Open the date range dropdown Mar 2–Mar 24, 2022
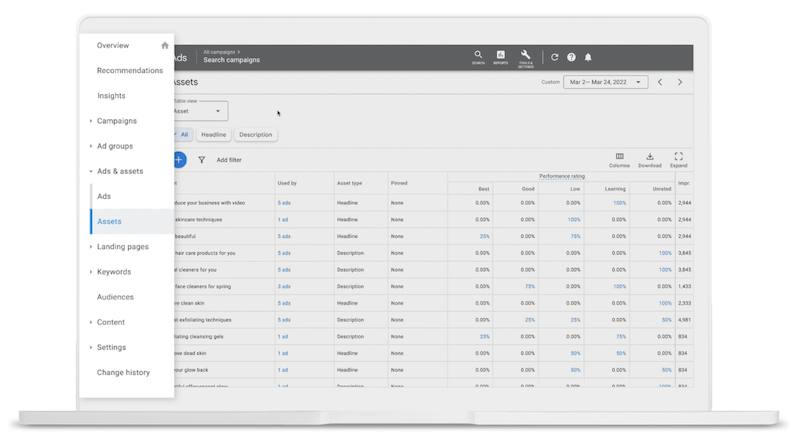Screen dimensions: 800x440 [606, 82]
